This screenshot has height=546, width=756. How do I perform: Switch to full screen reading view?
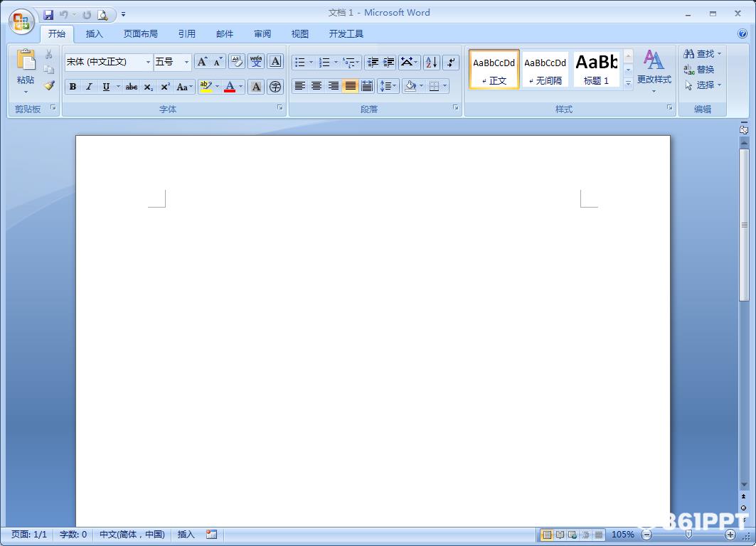tap(560, 535)
